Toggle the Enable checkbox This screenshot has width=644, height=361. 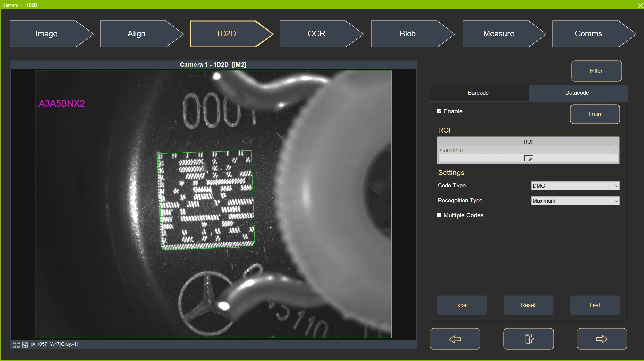pos(439,111)
